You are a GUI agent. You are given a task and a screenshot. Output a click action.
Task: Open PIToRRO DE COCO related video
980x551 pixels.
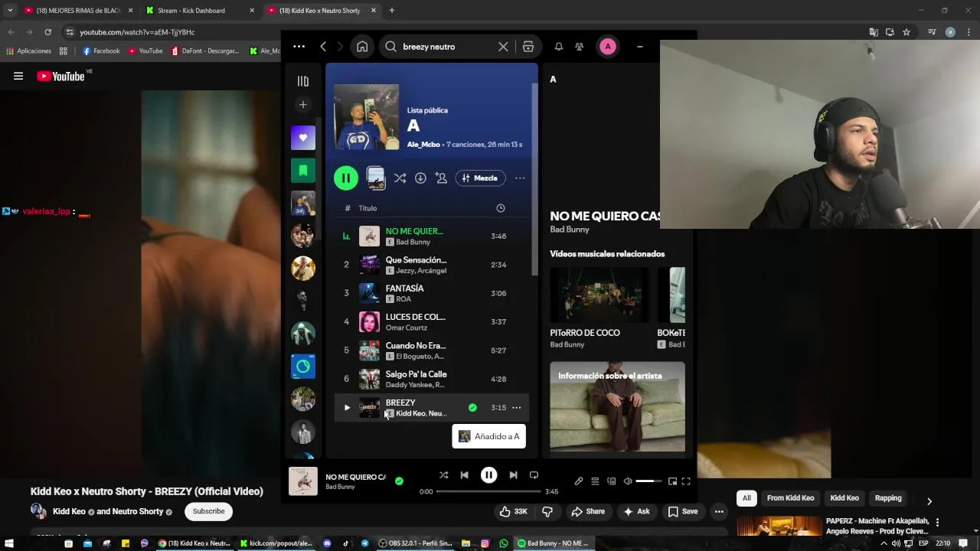click(599, 308)
